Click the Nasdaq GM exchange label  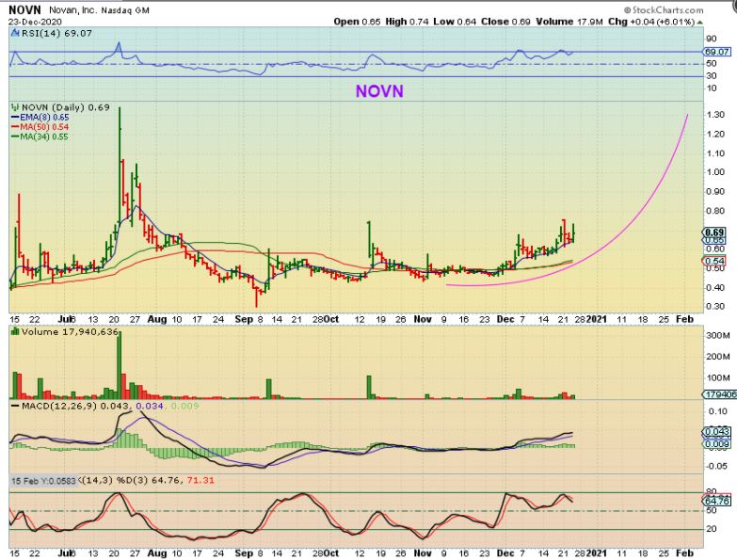click(x=125, y=10)
